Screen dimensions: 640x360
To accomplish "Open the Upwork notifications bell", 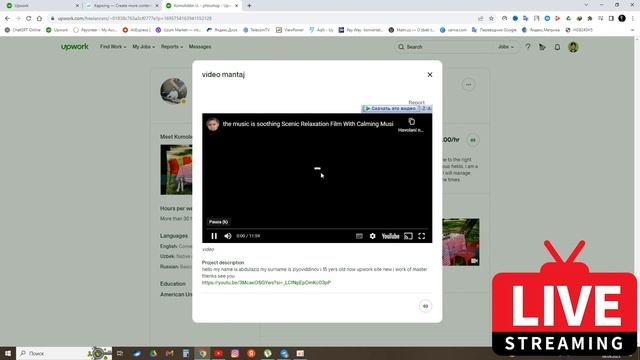I will point(557,47).
